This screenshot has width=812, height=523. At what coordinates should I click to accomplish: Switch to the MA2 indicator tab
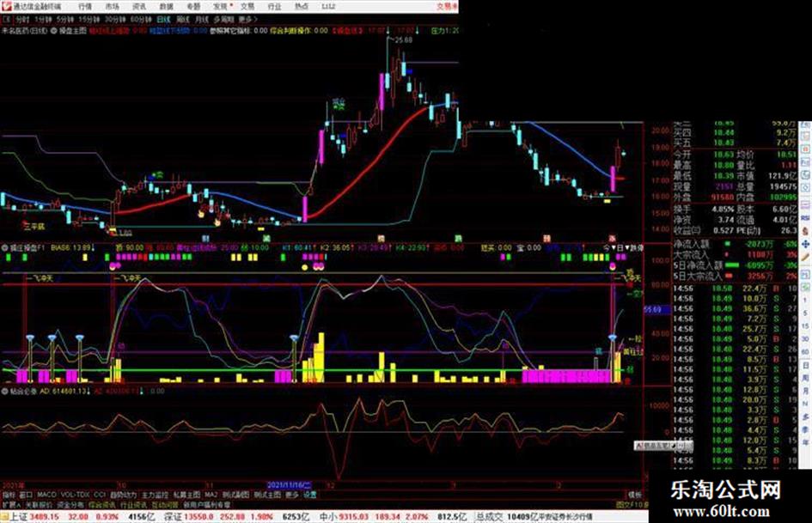pyautogui.click(x=211, y=495)
